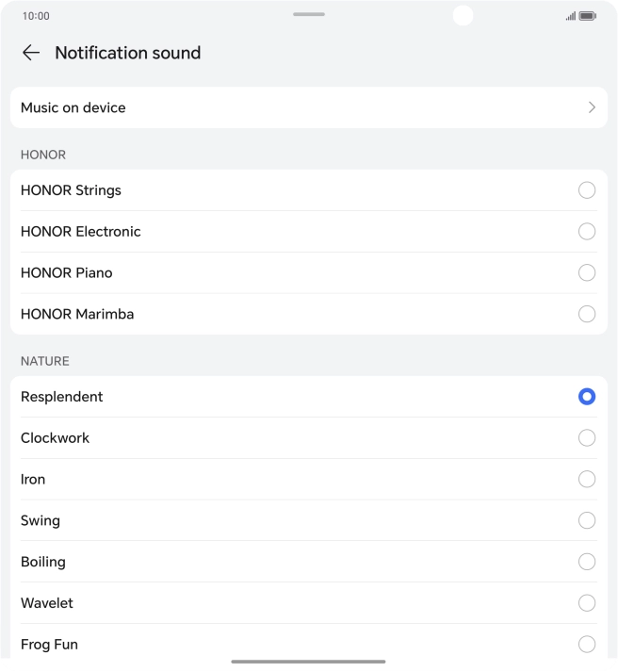
Task: Tap the status bar clock
Action: tap(36, 16)
